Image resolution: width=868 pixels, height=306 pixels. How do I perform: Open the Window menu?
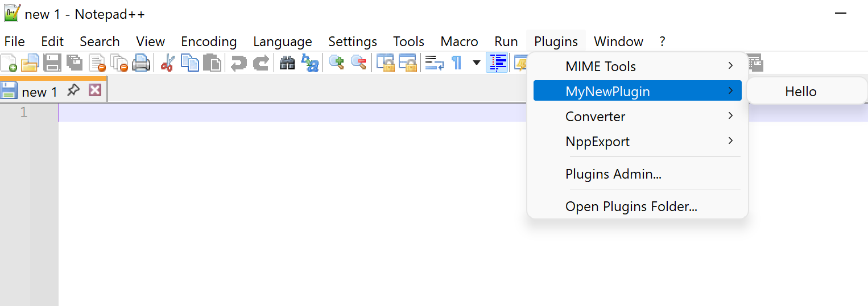click(619, 42)
